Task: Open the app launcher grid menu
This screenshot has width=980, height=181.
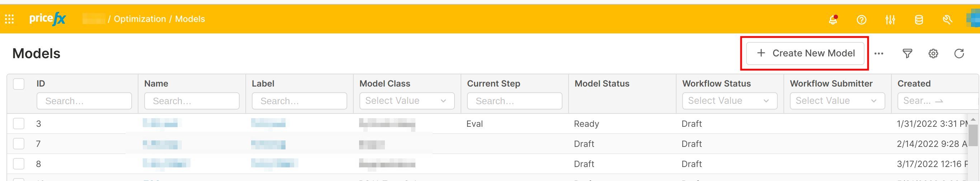Action: click(x=10, y=19)
